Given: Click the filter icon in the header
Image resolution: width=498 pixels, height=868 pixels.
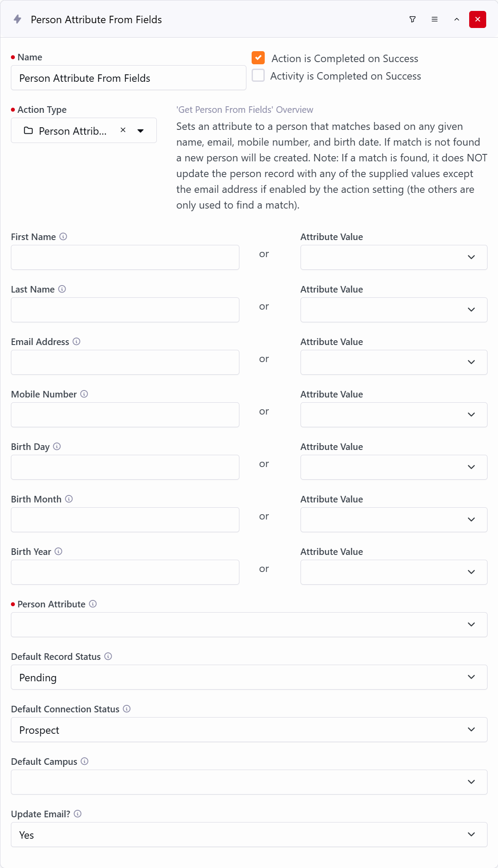Looking at the screenshot, I should [x=412, y=19].
